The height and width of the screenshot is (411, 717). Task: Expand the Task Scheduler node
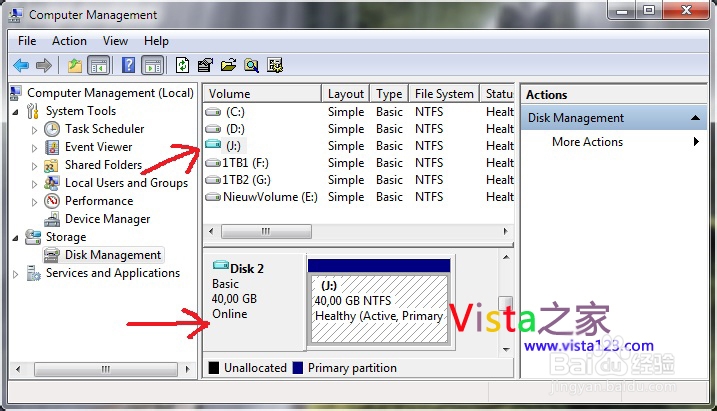point(34,130)
